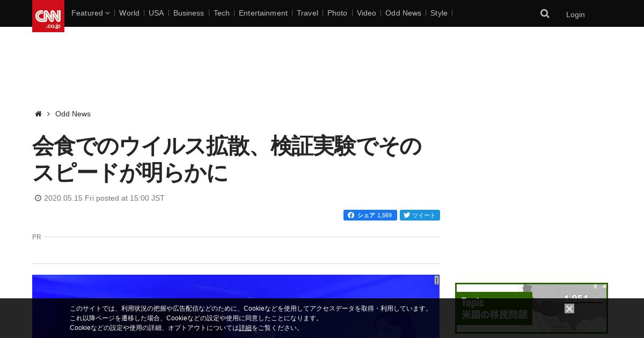This screenshot has width=644, height=338.
Task: Click the Login link
Action: tap(575, 14)
